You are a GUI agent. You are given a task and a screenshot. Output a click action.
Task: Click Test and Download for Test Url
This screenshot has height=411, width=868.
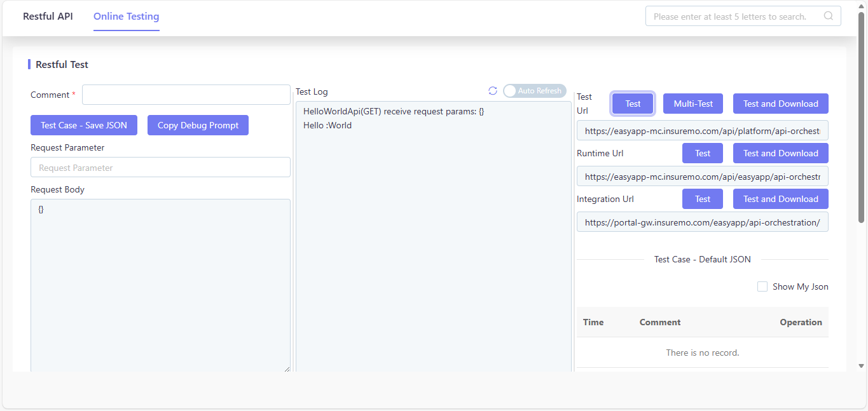coord(781,104)
